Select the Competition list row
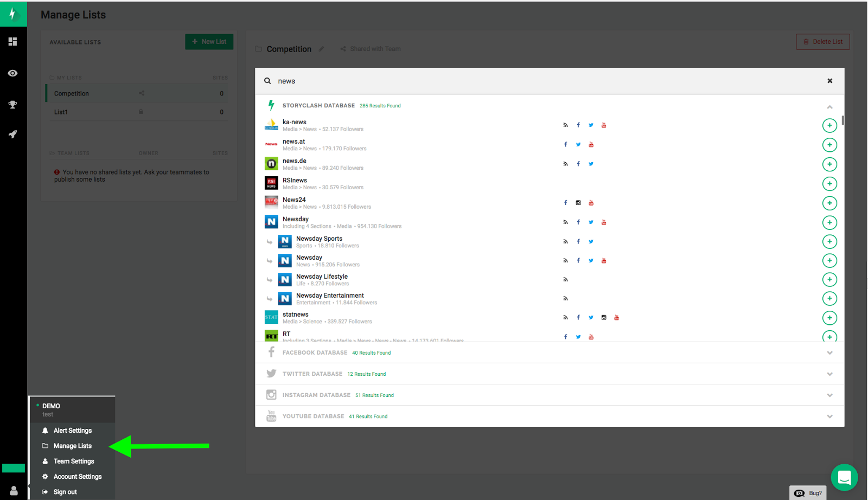 137,93
